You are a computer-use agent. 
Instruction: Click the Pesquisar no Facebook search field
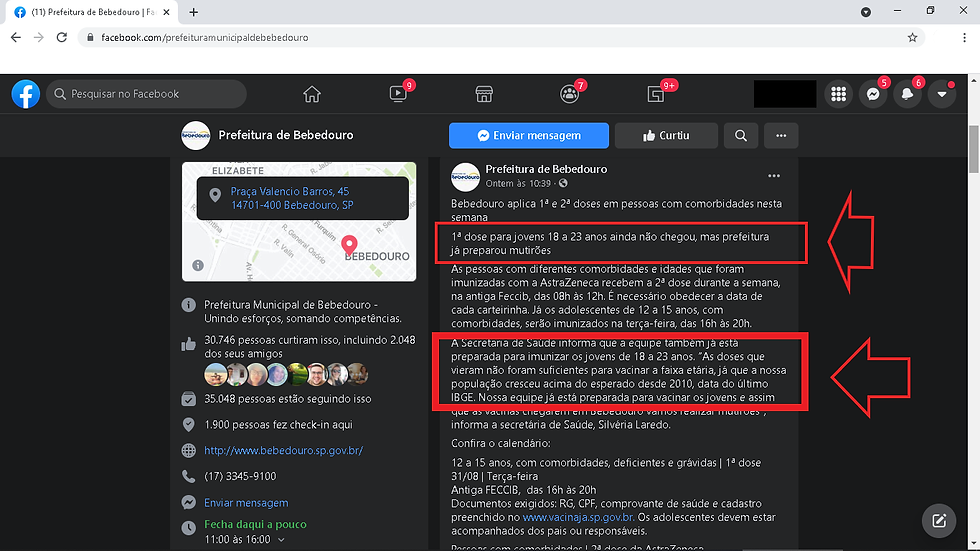click(146, 94)
